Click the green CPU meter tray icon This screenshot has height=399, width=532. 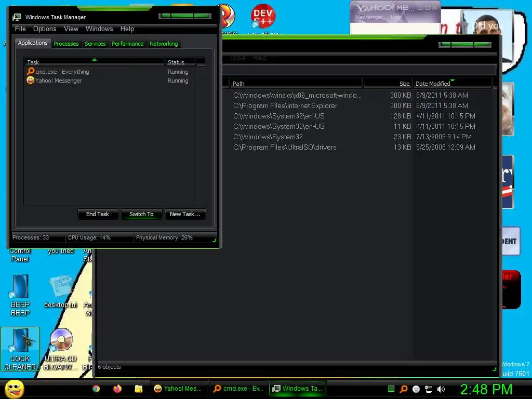391,389
